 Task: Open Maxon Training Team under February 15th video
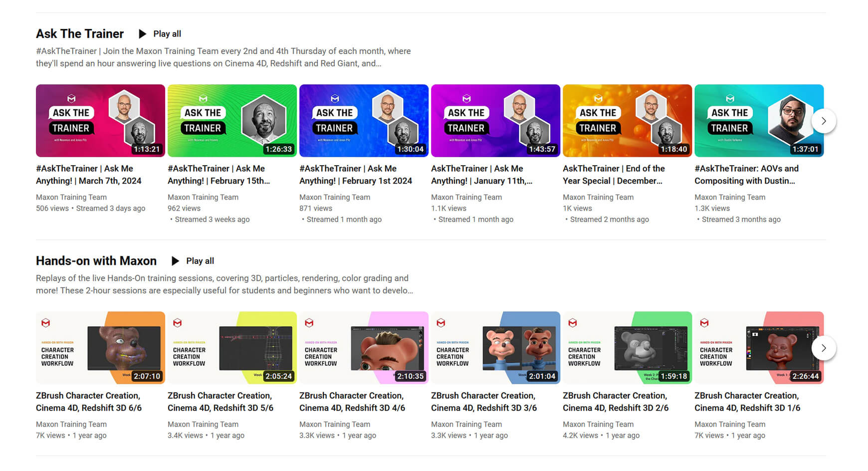203,197
